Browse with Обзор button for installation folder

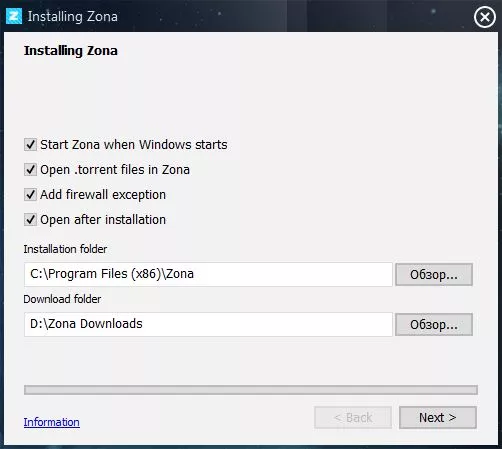pos(434,274)
